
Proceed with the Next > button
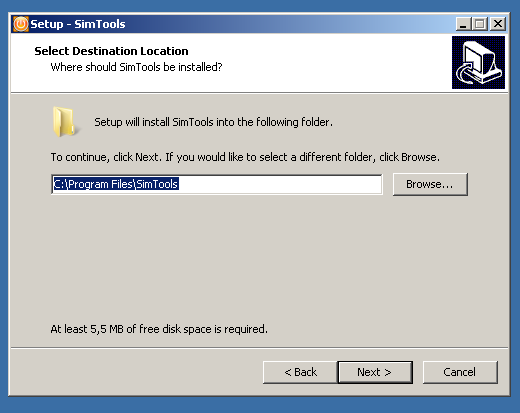click(375, 372)
